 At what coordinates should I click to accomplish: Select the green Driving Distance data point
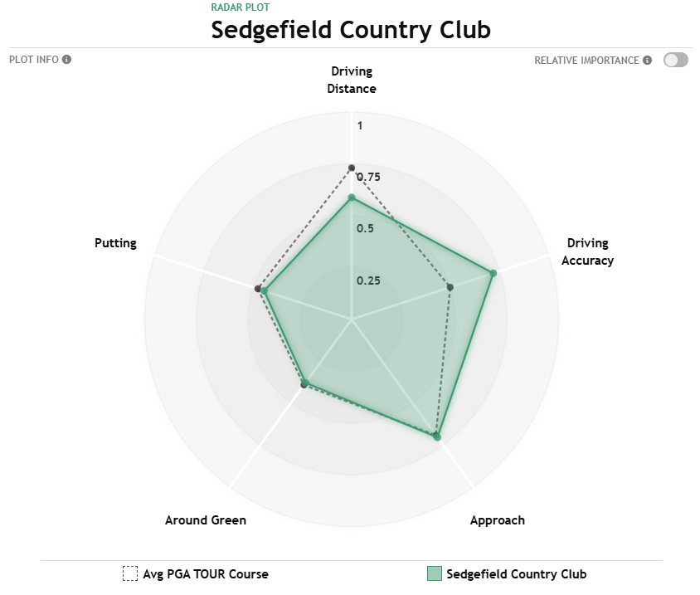tap(352, 198)
